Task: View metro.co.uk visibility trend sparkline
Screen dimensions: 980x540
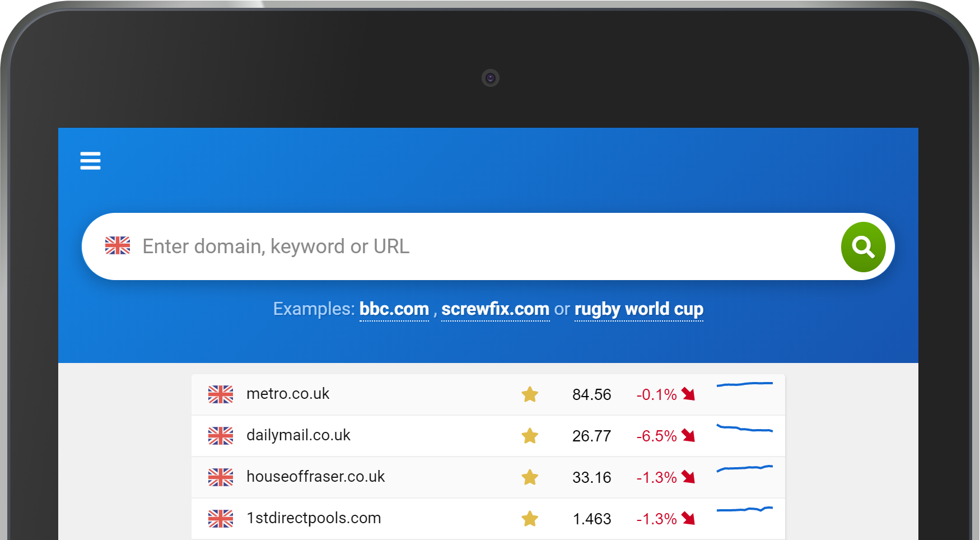Action: click(x=745, y=384)
